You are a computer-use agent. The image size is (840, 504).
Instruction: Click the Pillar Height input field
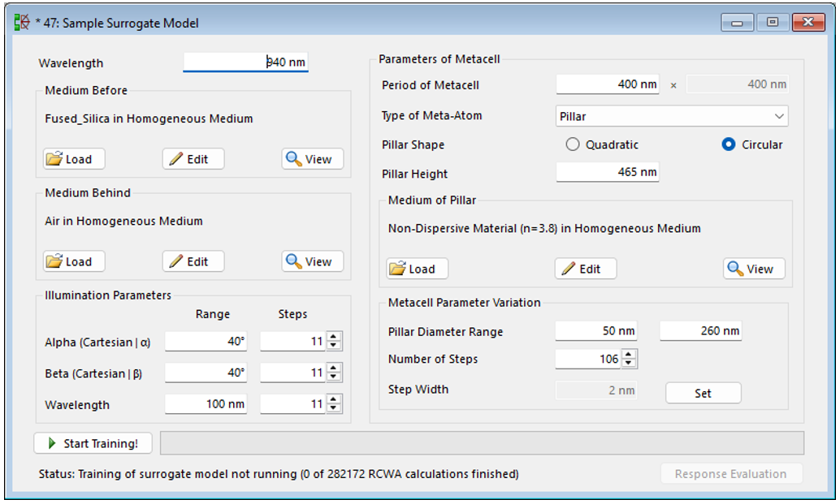[x=607, y=173]
